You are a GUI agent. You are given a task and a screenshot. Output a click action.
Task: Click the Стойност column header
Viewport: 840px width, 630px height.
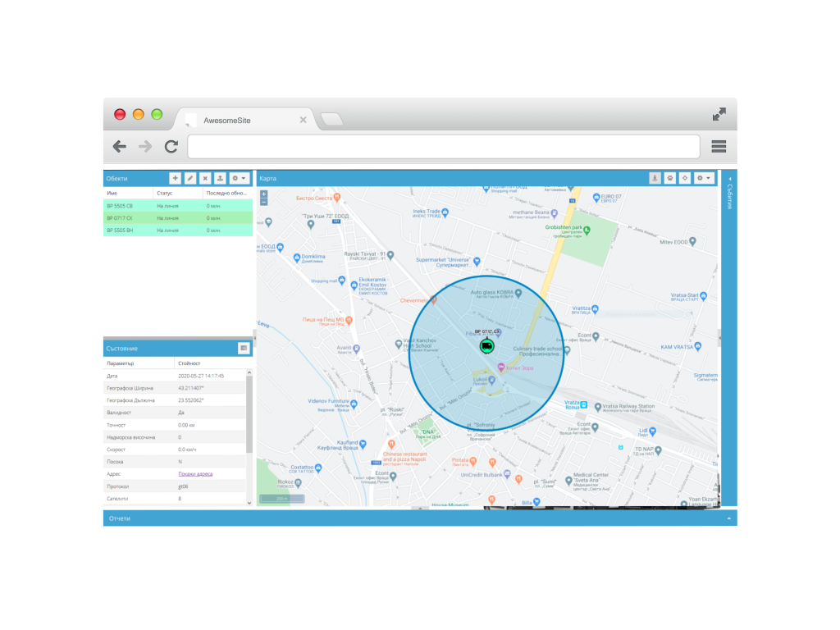pos(210,363)
